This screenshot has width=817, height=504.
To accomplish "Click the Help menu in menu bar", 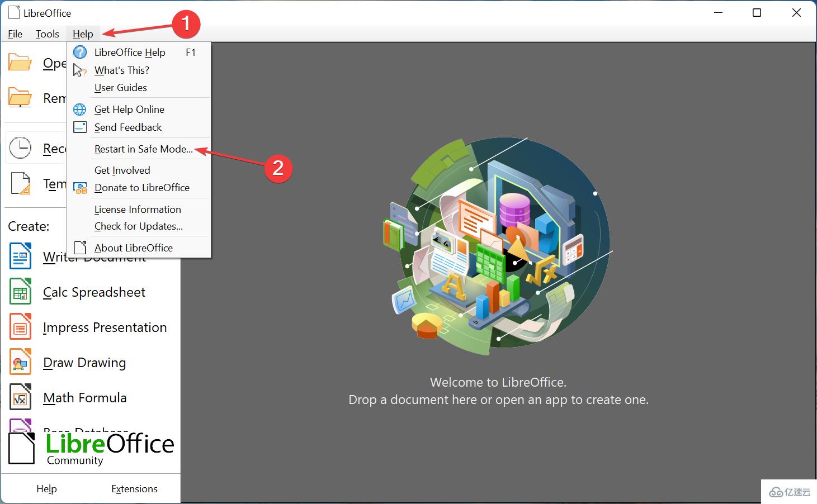I will 83,34.
